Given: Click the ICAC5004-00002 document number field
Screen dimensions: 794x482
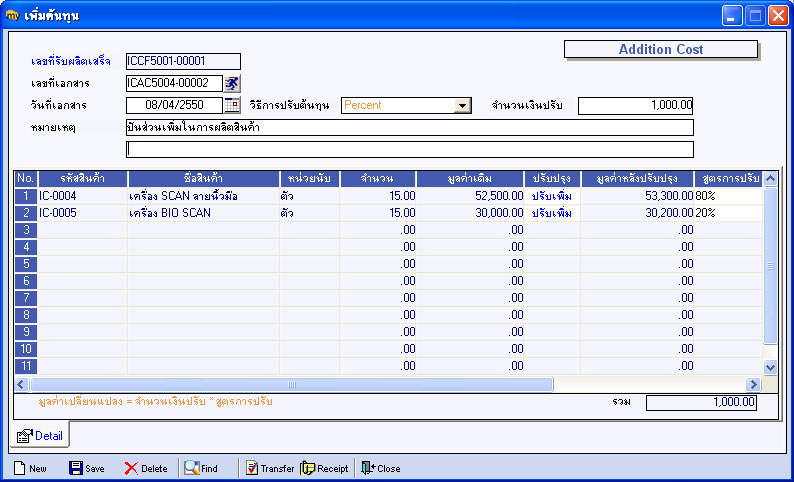Looking at the screenshot, I should (x=174, y=84).
